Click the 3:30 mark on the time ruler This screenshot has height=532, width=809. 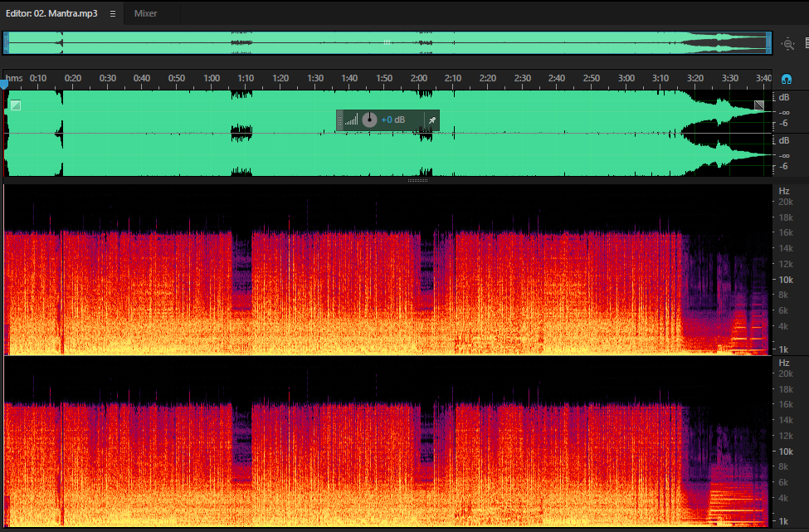point(730,79)
